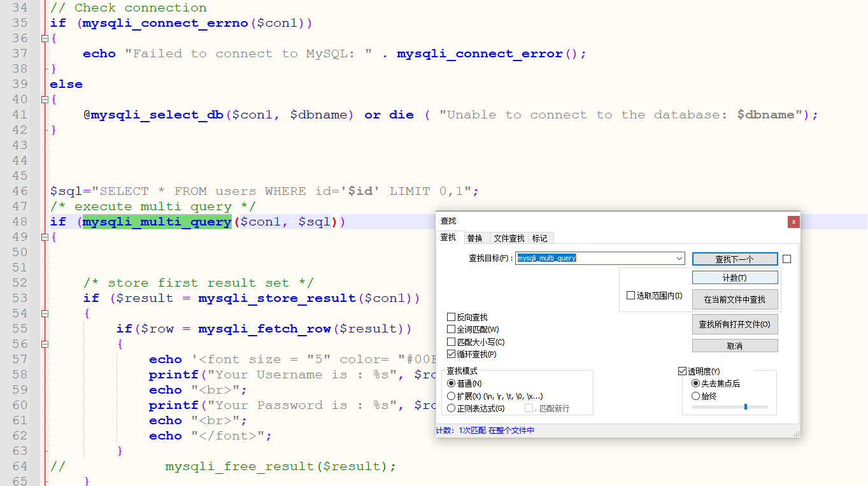Select the 始终 transparency radio
868x486 pixels.
(x=695, y=396)
